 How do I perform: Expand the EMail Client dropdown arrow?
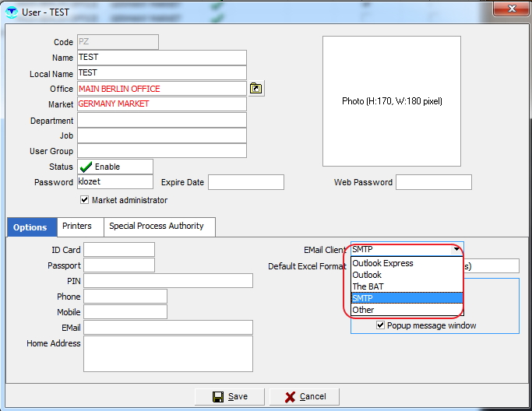[456, 249]
